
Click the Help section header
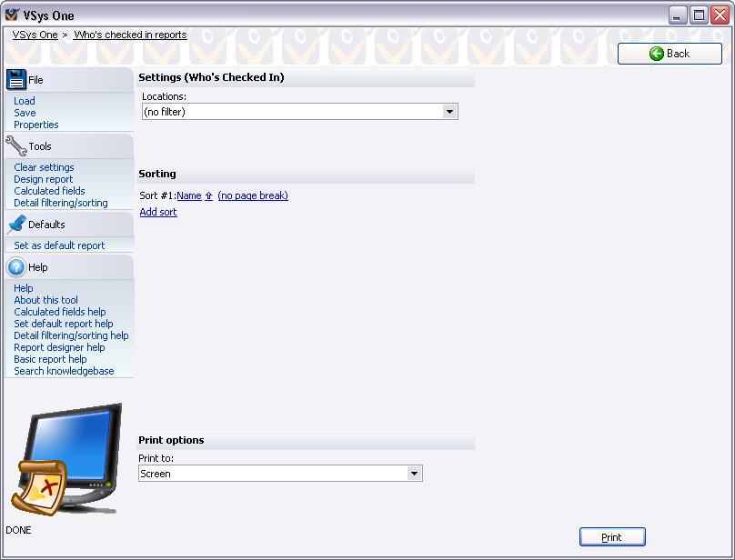[69, 267]
